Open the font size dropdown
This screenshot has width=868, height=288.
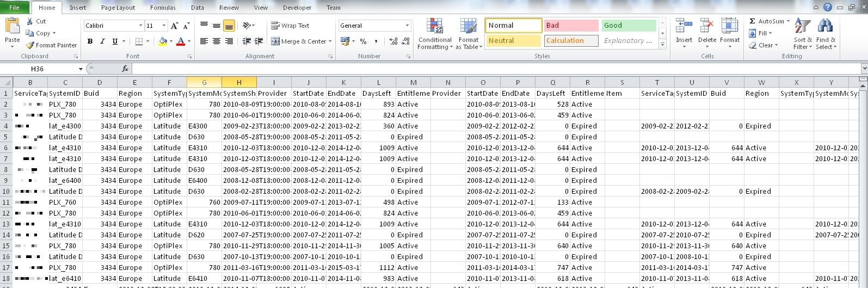point(164,26)
